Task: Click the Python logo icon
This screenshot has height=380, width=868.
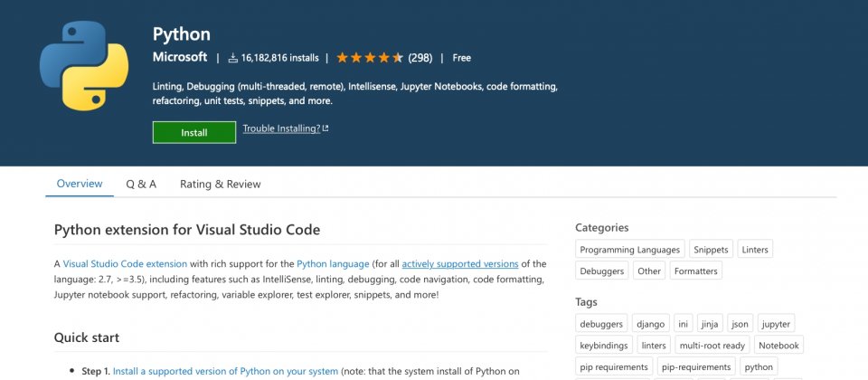Action: [84, 66]
